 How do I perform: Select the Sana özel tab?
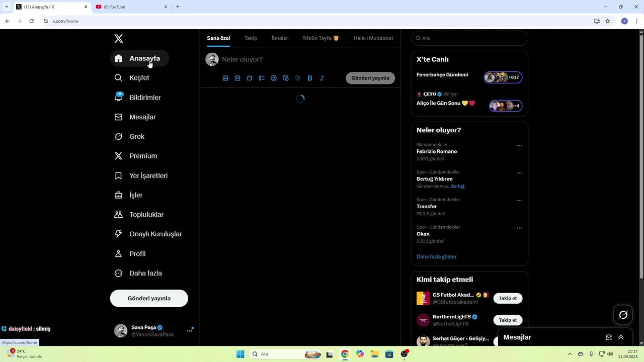pyautogui.click(x=218, y=38)
